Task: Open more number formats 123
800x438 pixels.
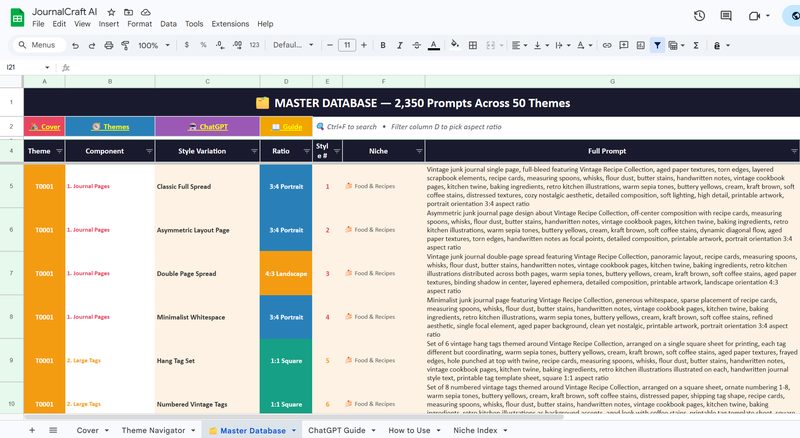Action: 254,45
